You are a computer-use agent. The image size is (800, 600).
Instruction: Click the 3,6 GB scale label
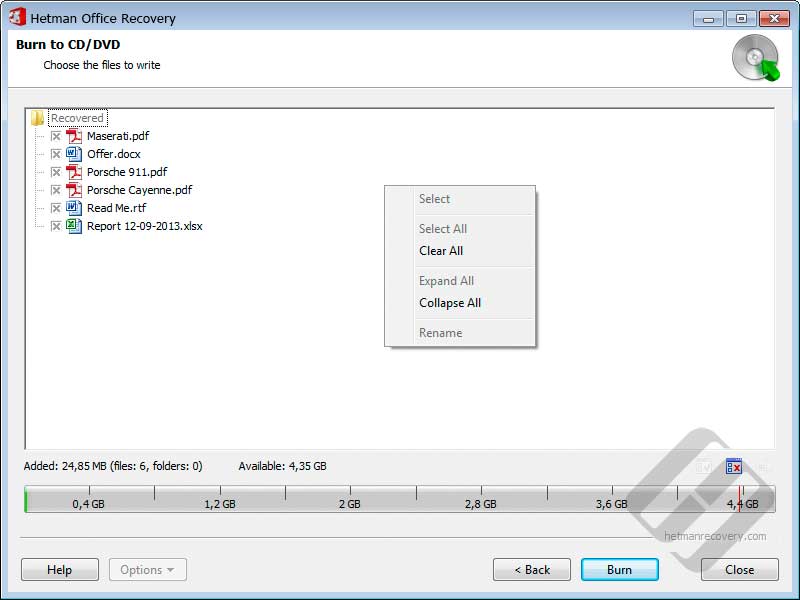[x=612, y=504]
